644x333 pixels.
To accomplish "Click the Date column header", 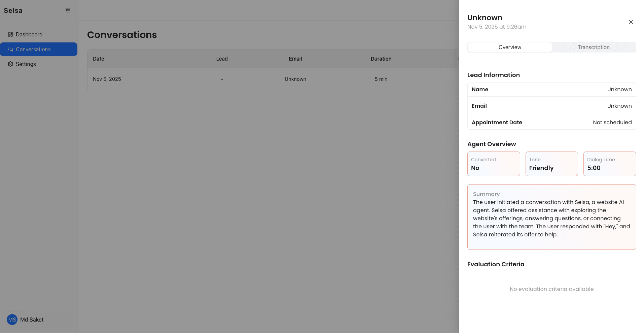I will 98,59.
